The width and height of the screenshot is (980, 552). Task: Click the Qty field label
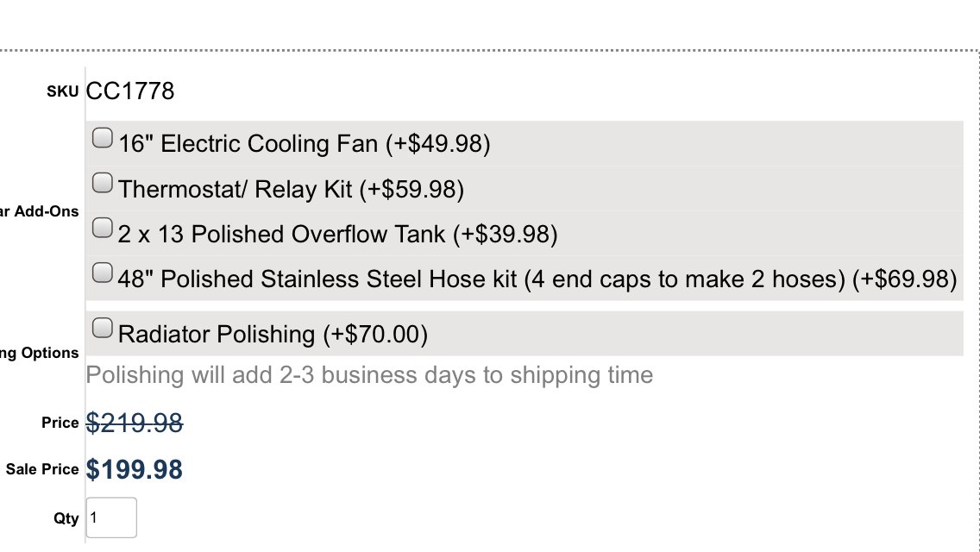point(66,518)
